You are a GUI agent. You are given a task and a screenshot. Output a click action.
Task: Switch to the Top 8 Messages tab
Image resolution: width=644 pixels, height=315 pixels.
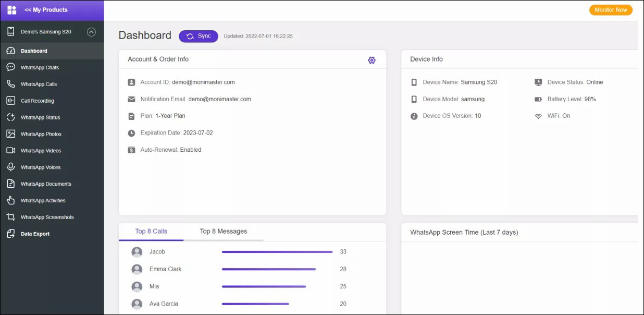[x=223, y=231]
